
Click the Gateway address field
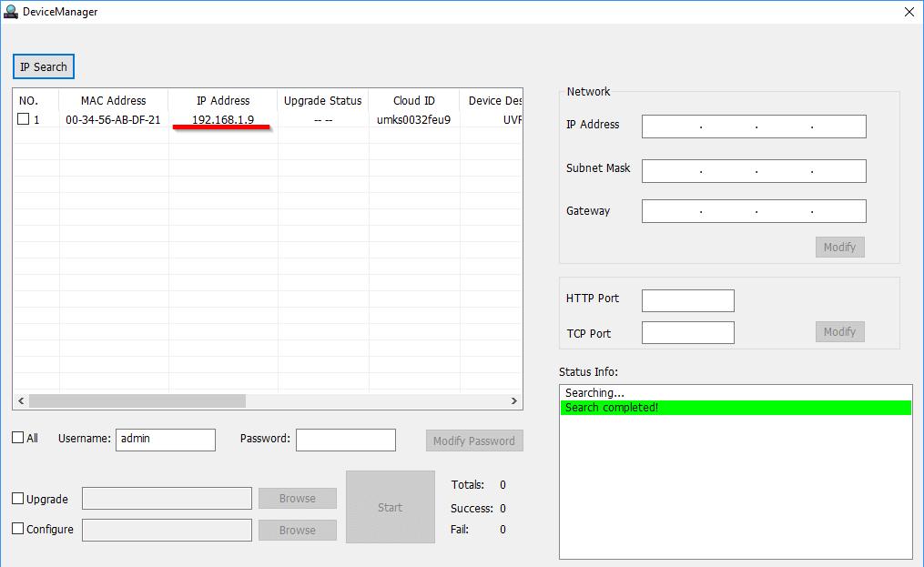pyautogui.click(x=753, y=211)
